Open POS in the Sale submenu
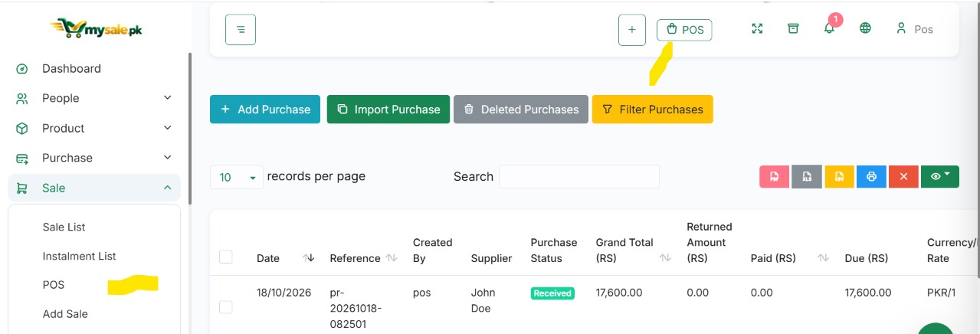The image size is (980, 334). (54, 285)
